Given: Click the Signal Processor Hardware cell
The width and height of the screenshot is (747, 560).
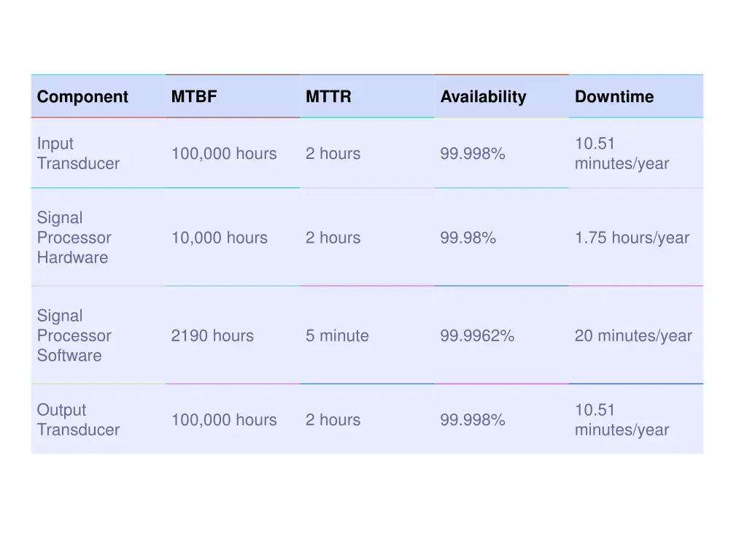Looking at the screenshot, I should [x=98, y=237].
